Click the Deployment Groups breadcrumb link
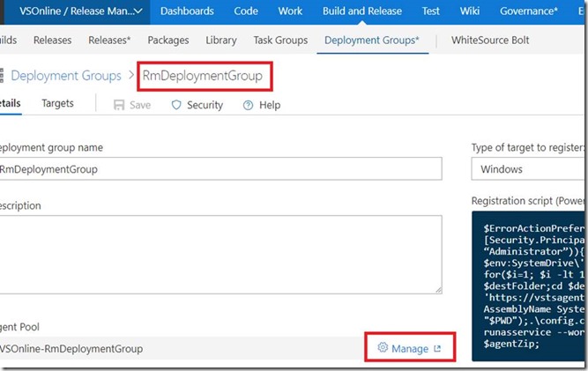This screenshot has width=588, height=371. tap(66, 76)
